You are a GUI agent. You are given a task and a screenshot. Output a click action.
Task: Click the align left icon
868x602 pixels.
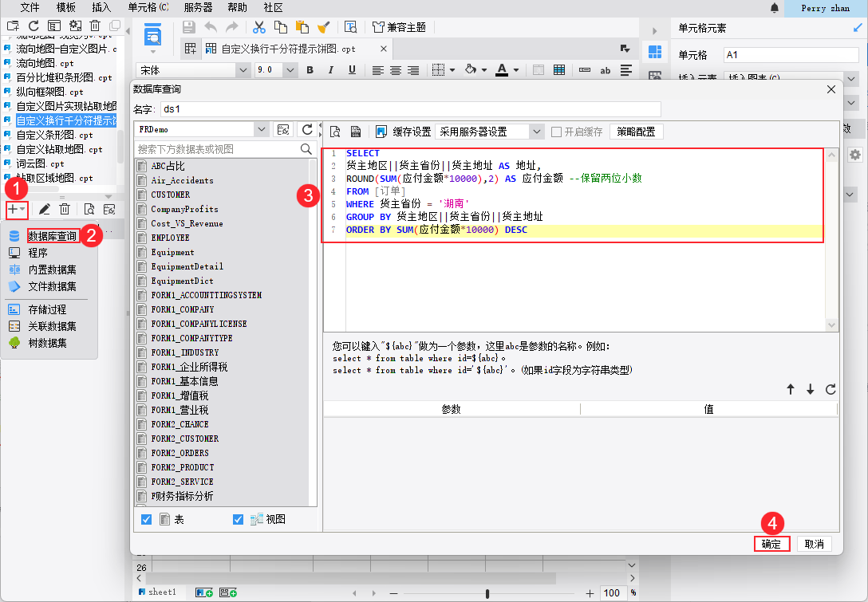tap(377, 70)
